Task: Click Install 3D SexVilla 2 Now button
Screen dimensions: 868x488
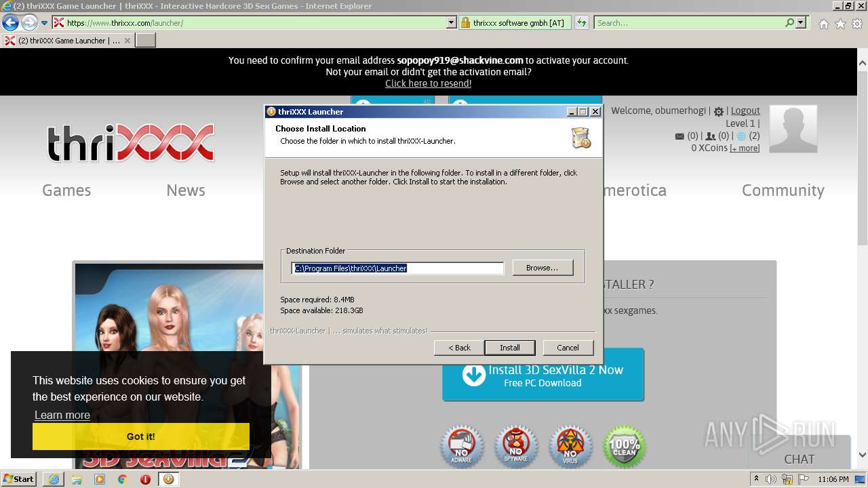Action: click(x=542, y=375)
